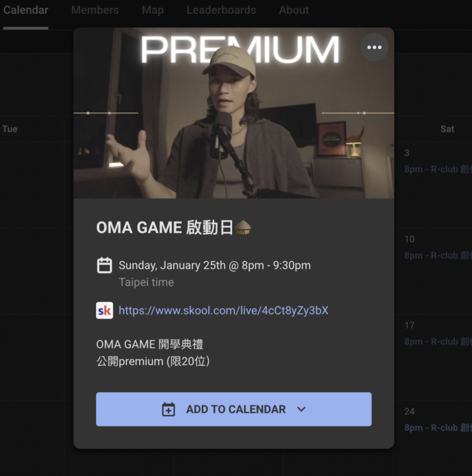Click the ADD TO CALENDAR button
Viewport: 472px width, 476px height.
234,409
